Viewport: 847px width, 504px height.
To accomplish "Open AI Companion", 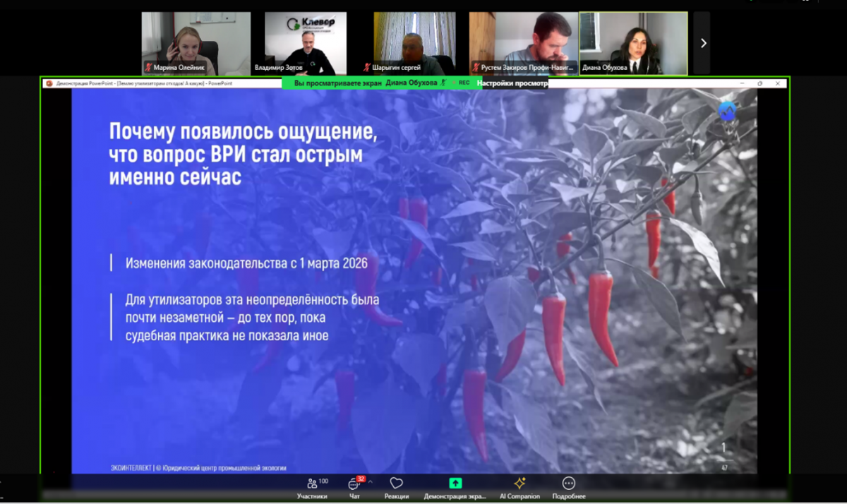I will coord(519,488).
